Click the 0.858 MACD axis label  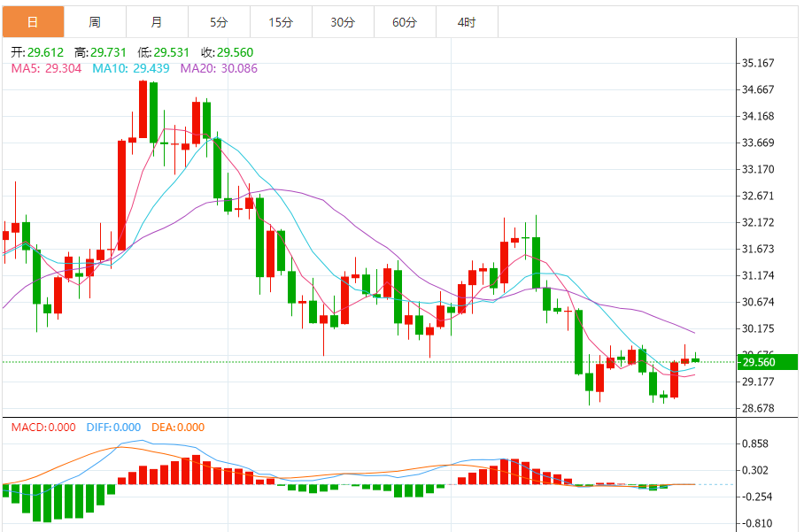tap(755, 443)
